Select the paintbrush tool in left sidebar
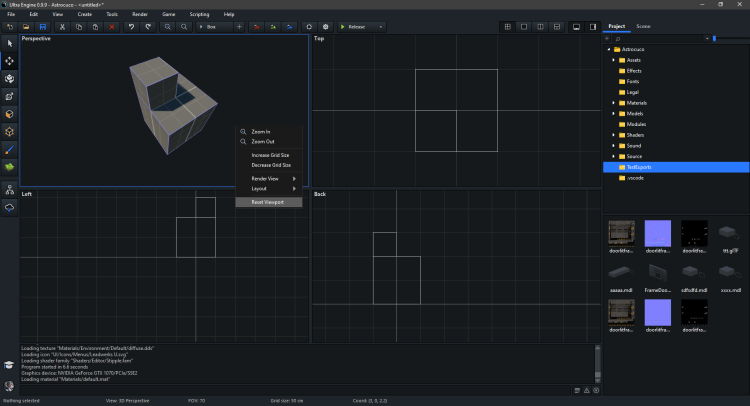 [x=10, y=147]
